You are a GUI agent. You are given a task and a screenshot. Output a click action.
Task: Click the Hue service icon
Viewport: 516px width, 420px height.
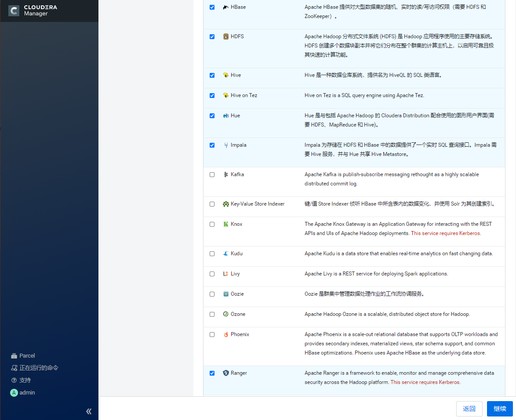(226, 116)
